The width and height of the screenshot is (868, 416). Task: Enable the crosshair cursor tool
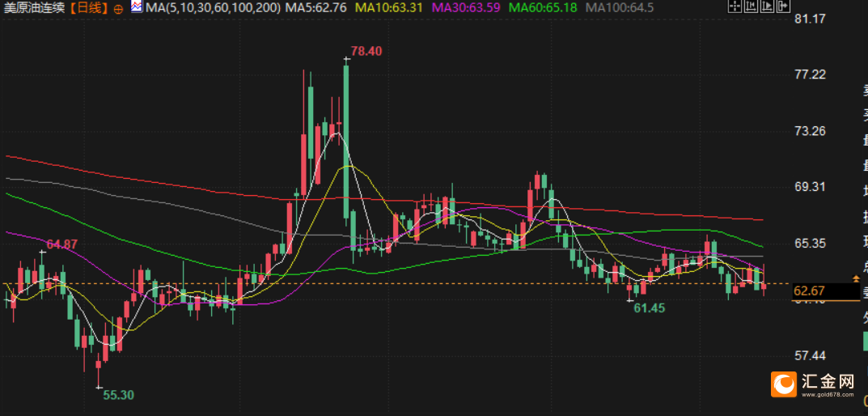point(735,6)
